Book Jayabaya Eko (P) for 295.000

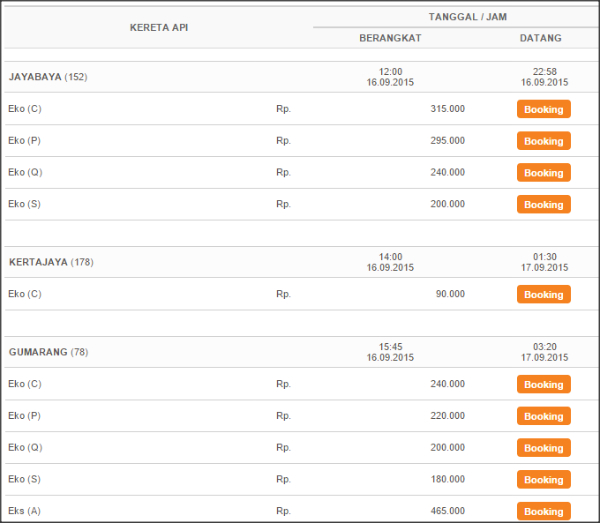[543, 141]
